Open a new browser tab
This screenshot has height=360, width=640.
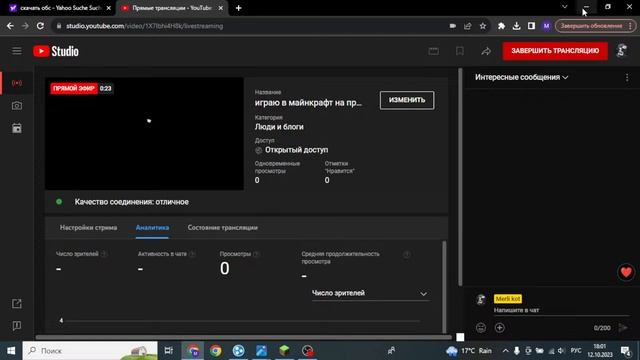(x=238, y=8)
